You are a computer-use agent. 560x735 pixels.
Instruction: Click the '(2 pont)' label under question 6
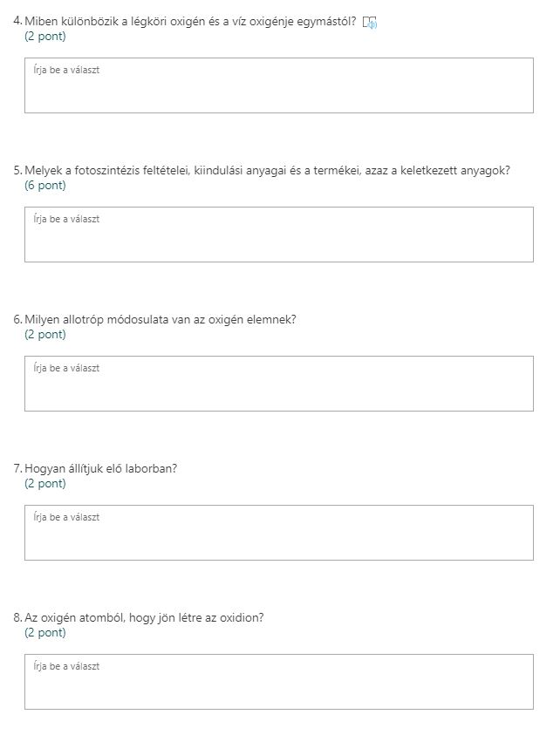click(x=45, y=334)
